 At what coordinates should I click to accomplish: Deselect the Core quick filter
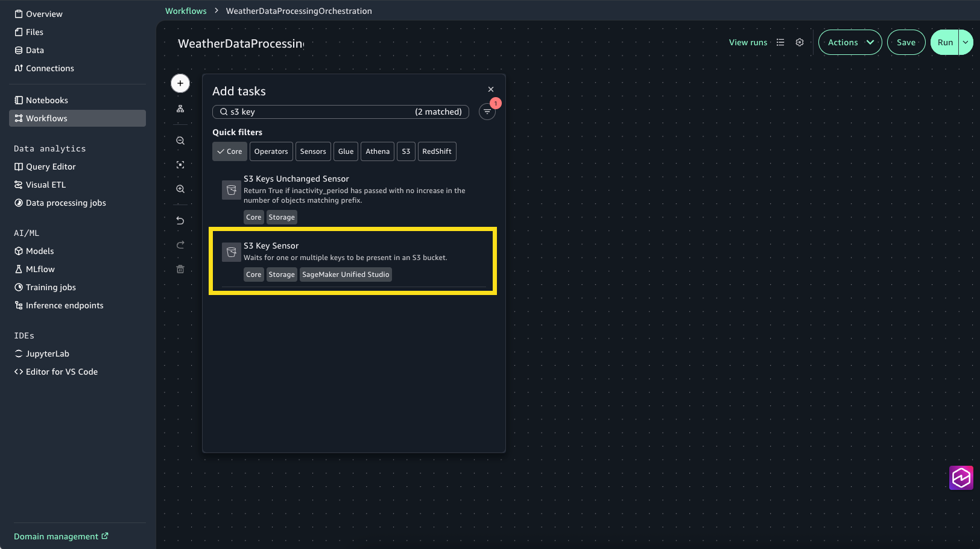[230, 151]
